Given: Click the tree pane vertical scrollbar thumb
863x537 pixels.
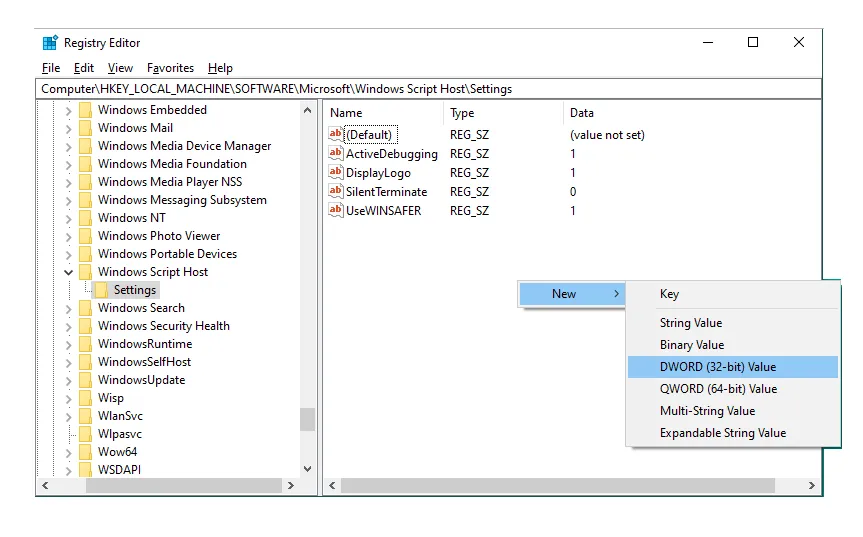Looking at the screenshot, I should 308,420.
